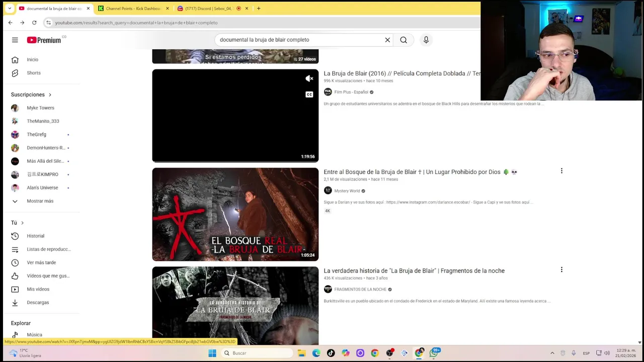Clear the search box with the X
The height and width of the screenshot is (362, 644).
pos(387,40)
